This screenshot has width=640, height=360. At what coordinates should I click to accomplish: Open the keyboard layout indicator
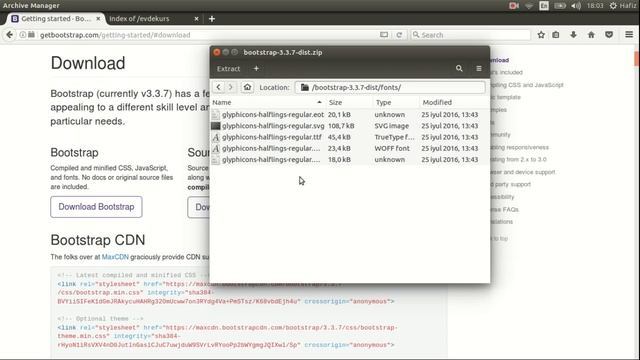(x=544, y=6)
